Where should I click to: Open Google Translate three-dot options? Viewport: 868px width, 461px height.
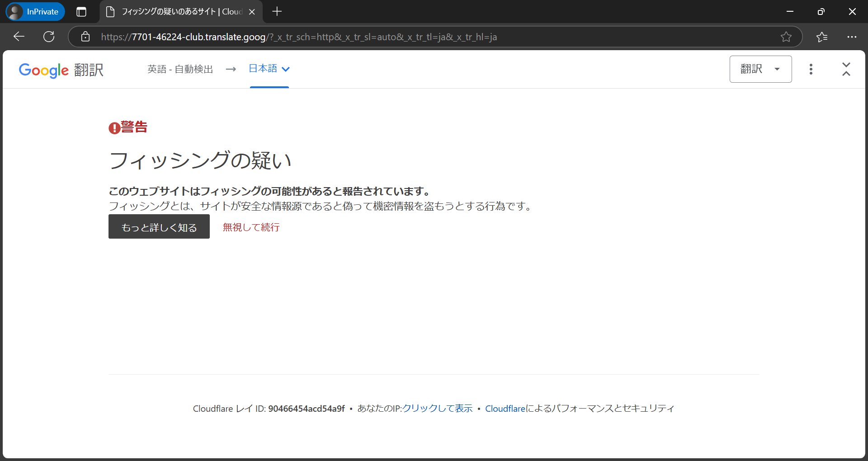(x=811, y=69)
